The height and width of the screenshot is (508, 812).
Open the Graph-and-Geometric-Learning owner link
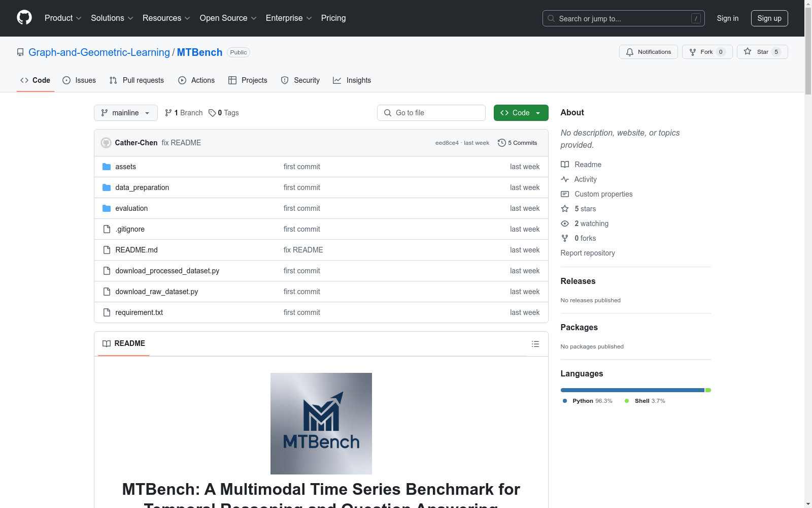tap(99, 52)
